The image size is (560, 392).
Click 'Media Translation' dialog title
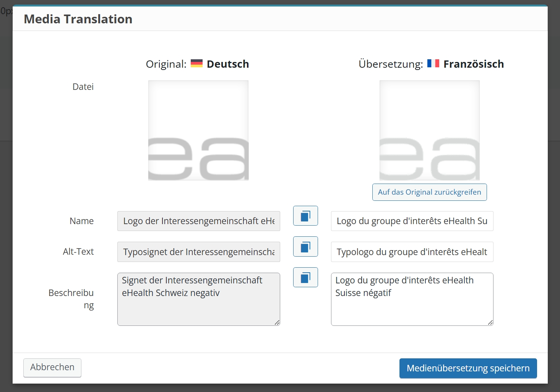click(x=78, y=19)
